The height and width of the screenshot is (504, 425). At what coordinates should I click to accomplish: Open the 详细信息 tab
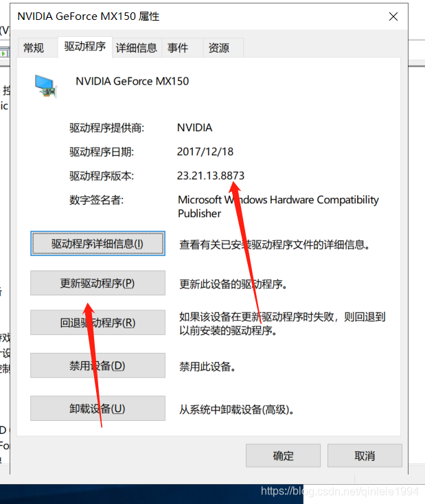click(x=137, y=48)
